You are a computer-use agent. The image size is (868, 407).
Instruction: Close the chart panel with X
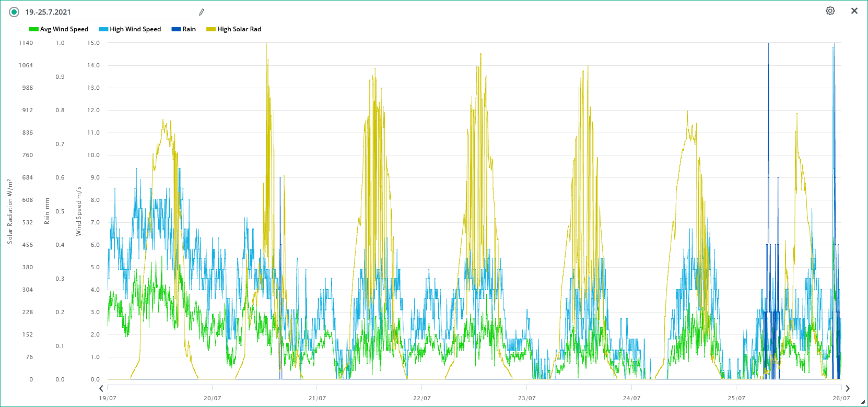pos(854,11)
